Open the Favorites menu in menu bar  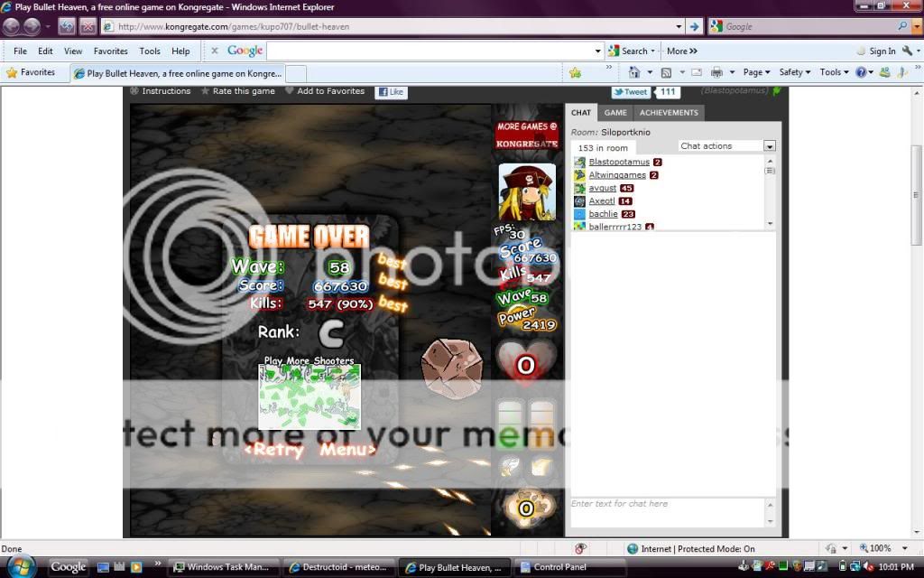(x=111, y=51)
